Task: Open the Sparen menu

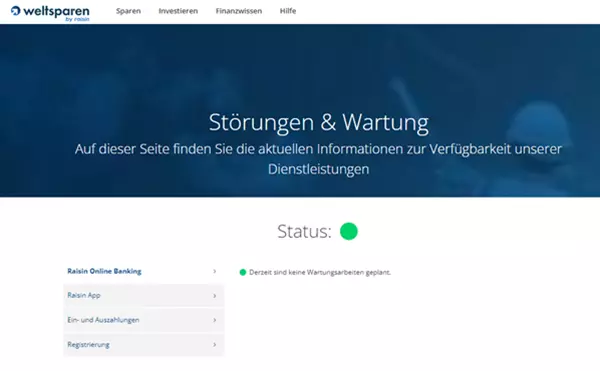Action: [129, 11]
